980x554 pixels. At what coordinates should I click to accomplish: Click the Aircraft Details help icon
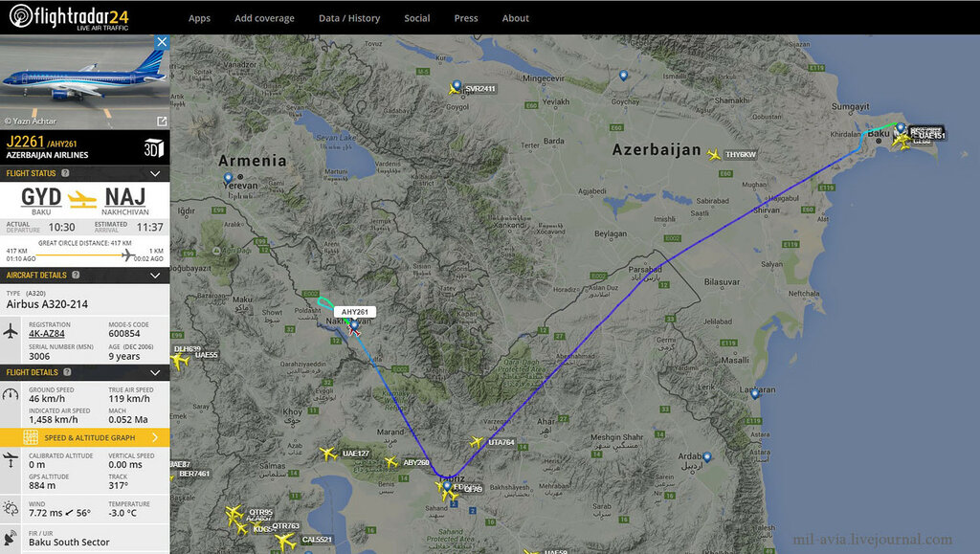point(76,275)
